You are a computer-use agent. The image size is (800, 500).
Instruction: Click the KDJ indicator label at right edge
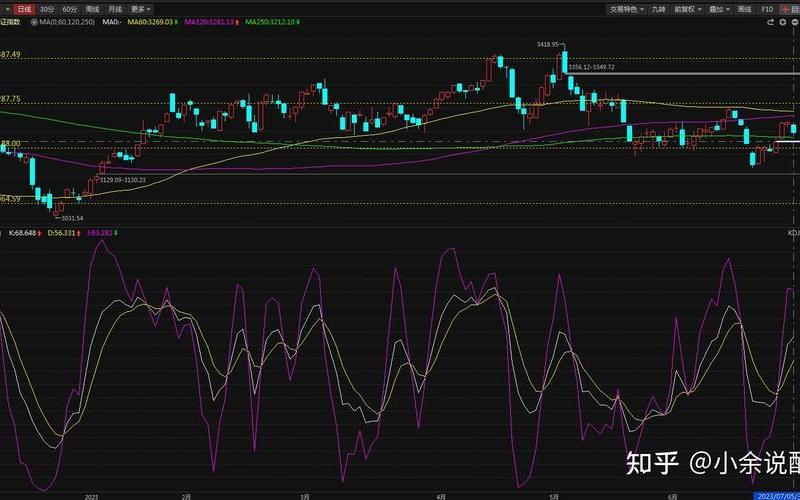pos(792,233)
